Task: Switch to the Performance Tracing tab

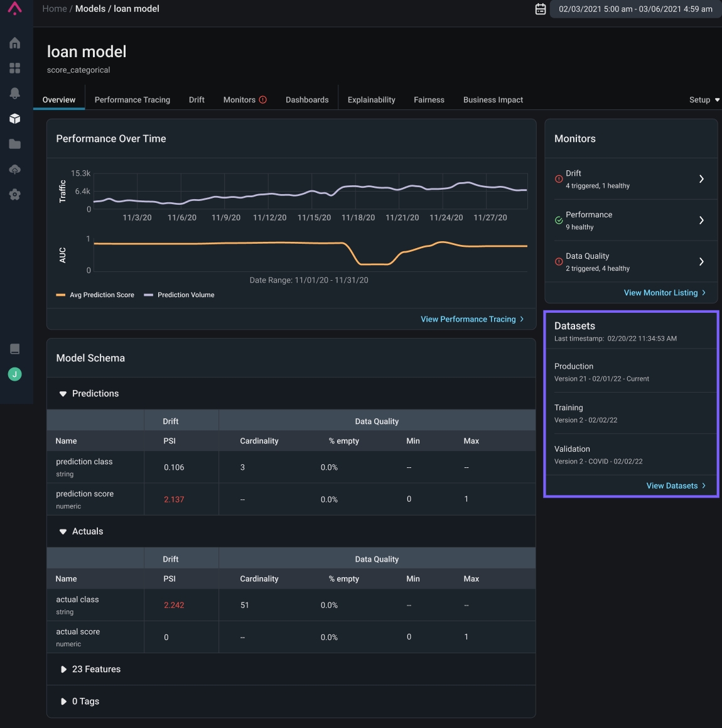Action: point(132,100)
